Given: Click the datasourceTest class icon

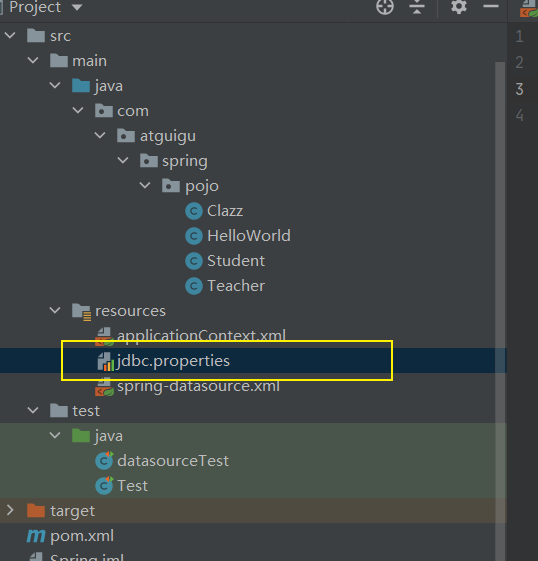Looking at the screenshot, I should pyautogui.click(x=104, y=460).
